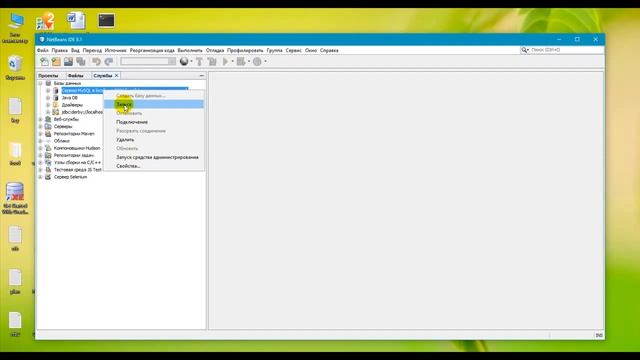Open the orange number 2 desktop shortcut
The image size is (640, 360).
pyautogui.click(x=45, y=21)
